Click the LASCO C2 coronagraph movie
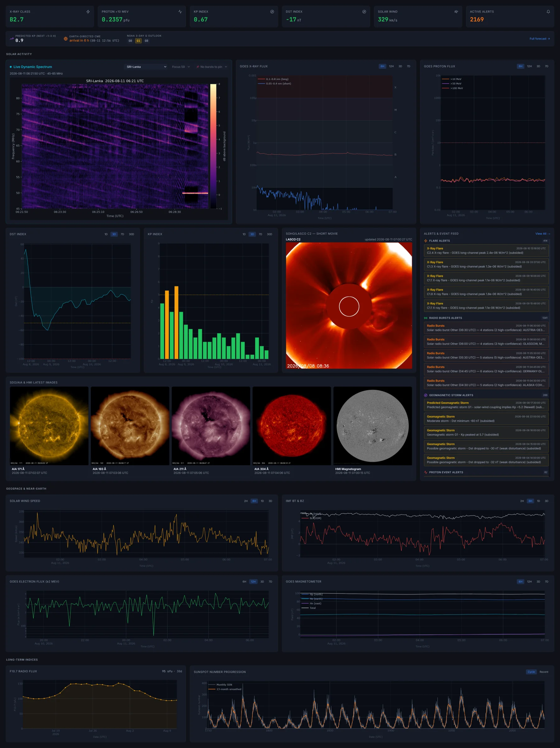Screen dimensions: 560x748 click(x=349, y=306)
